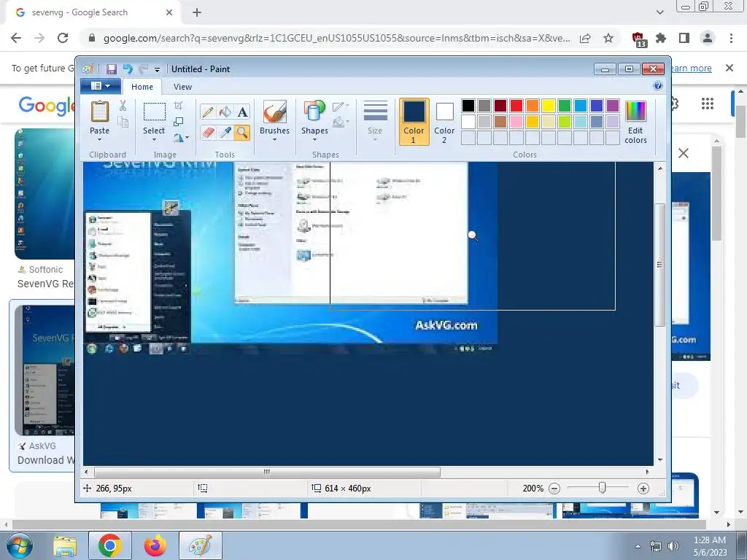Open Windows Explorer from the taskbar

pos(65,546)
